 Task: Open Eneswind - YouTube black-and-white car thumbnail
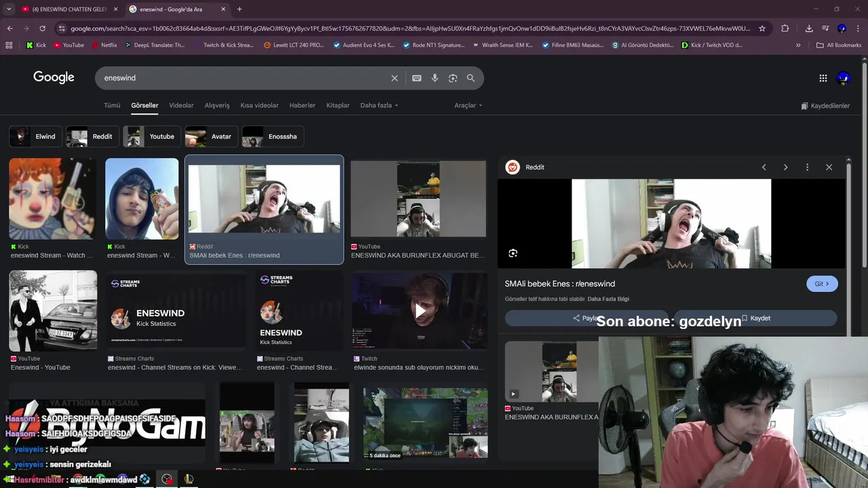click(x=53, y=310)
